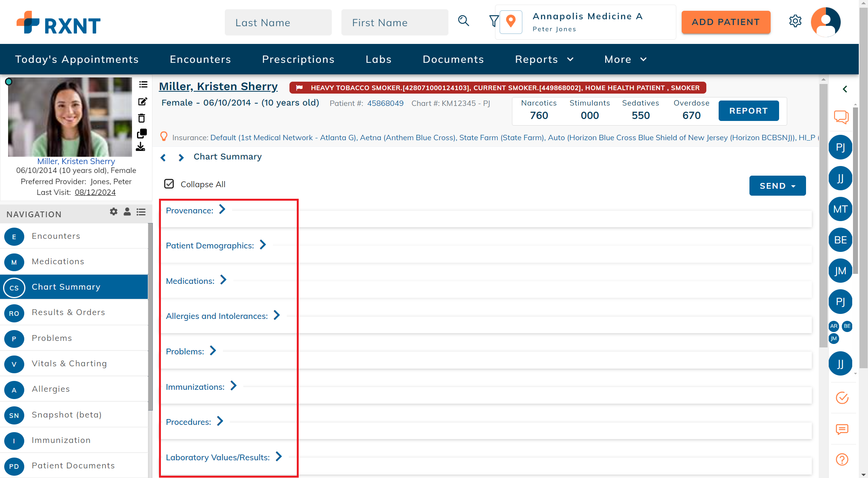Open the SEND dropdown
The image size is (868, 478).
pyautogui.click(x=777, y=185)
